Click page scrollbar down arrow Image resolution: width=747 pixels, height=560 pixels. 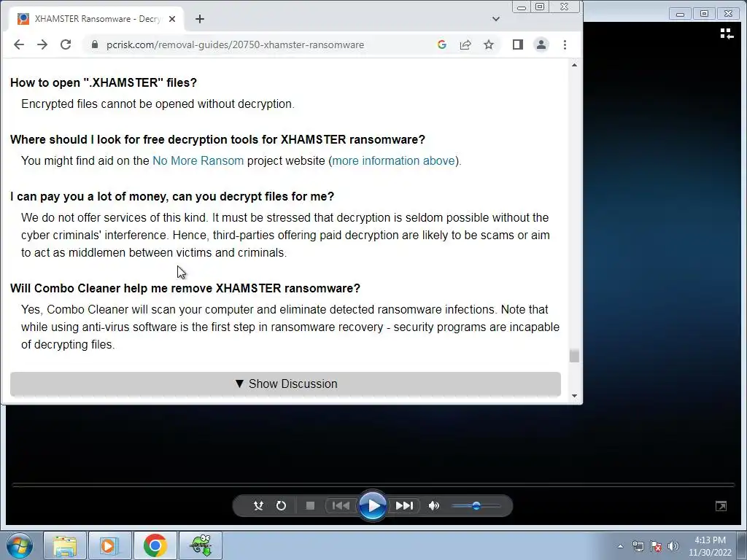575,396
